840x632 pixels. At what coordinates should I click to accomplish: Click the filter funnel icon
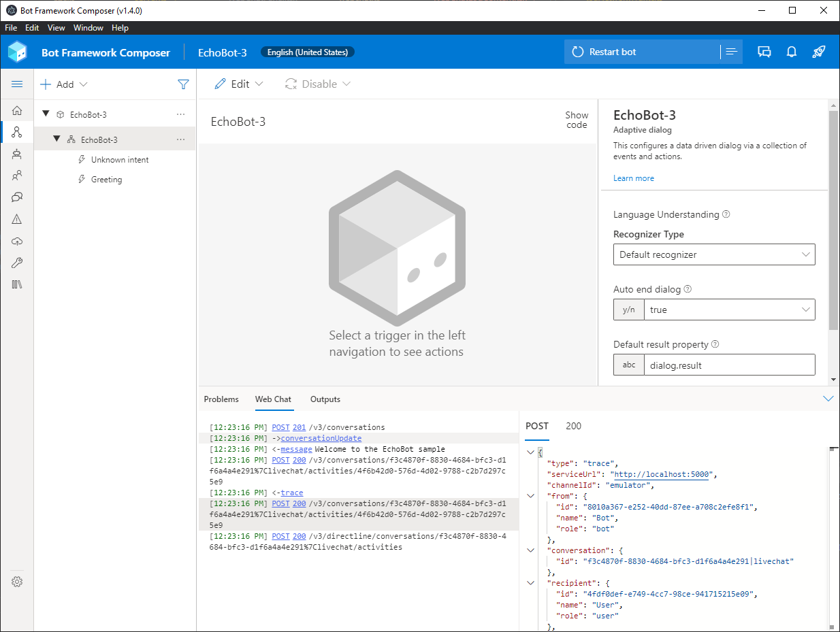[x=183, y=84]
